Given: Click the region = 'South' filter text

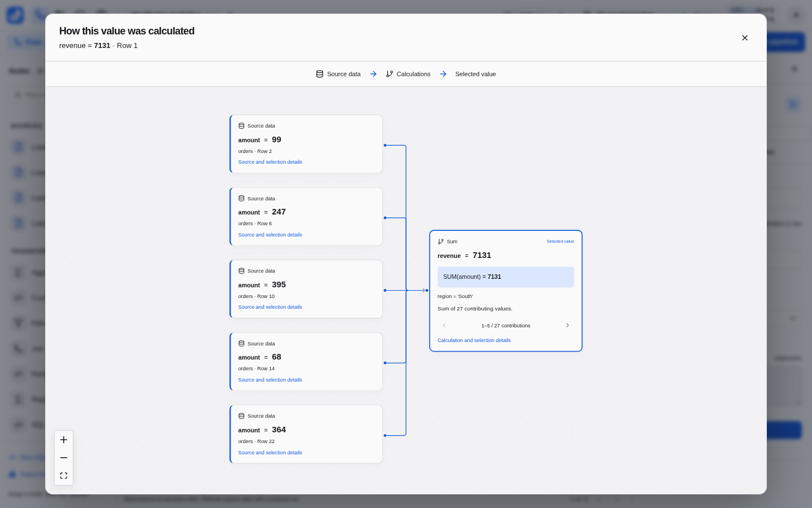Looking at the screenshot, I should click(x=456, y=296).
